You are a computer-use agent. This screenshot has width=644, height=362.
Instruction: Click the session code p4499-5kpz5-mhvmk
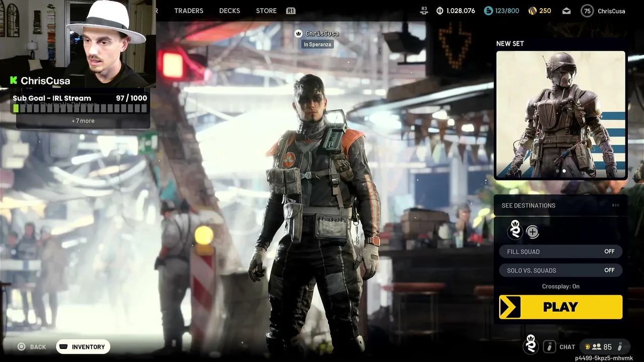click(x=604, y=358)
